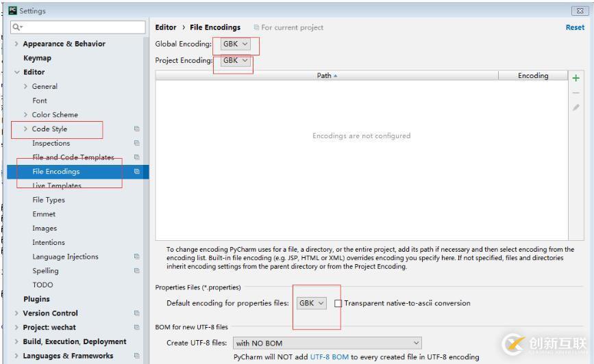
Task: Click project-level icon beside Version Control
Action: (x=137, y=313)
